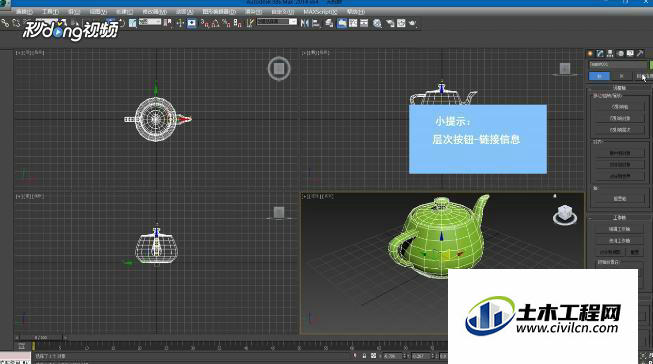This screenshot has width=653, height=364.
Task: Click the Align tool icon
Action: click(316, 23)
